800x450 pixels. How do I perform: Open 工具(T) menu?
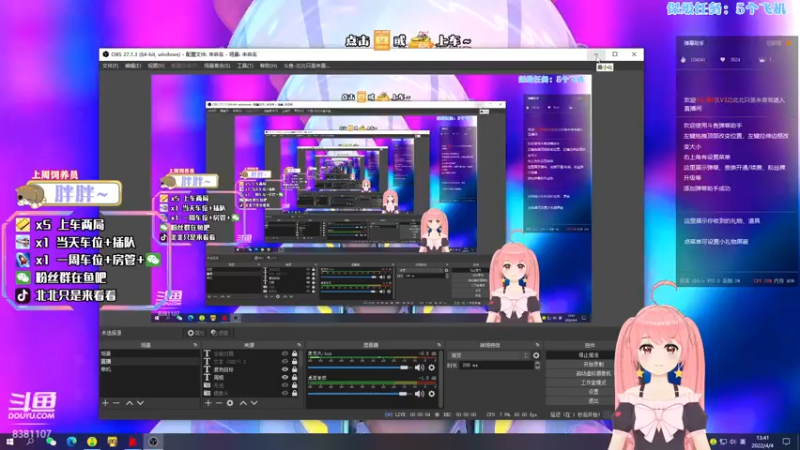pos(245,66)
